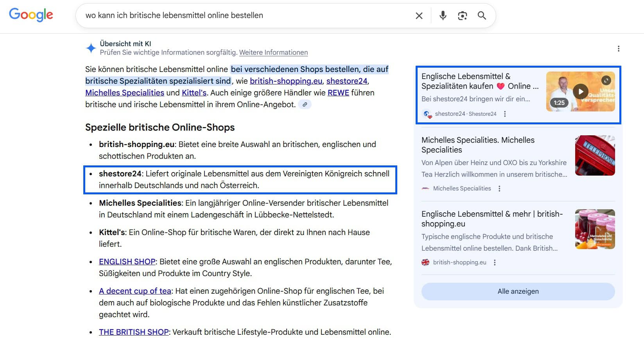The height and width of the screenshot is (341, 644).
Task: Play the shestore24 video thumbnail
Action: pos(581,92)
